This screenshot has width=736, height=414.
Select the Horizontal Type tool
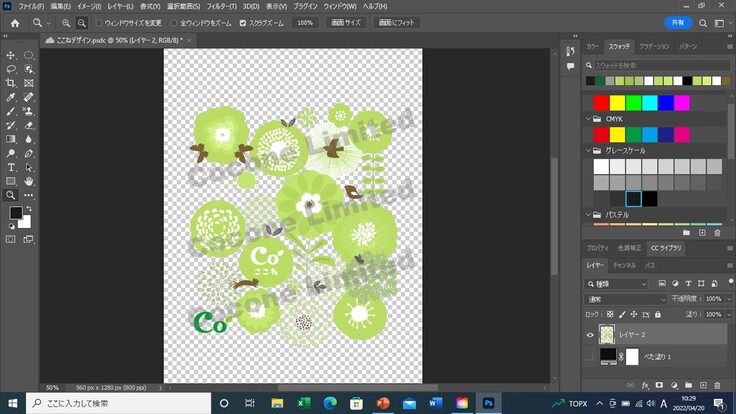click(11, 168)
